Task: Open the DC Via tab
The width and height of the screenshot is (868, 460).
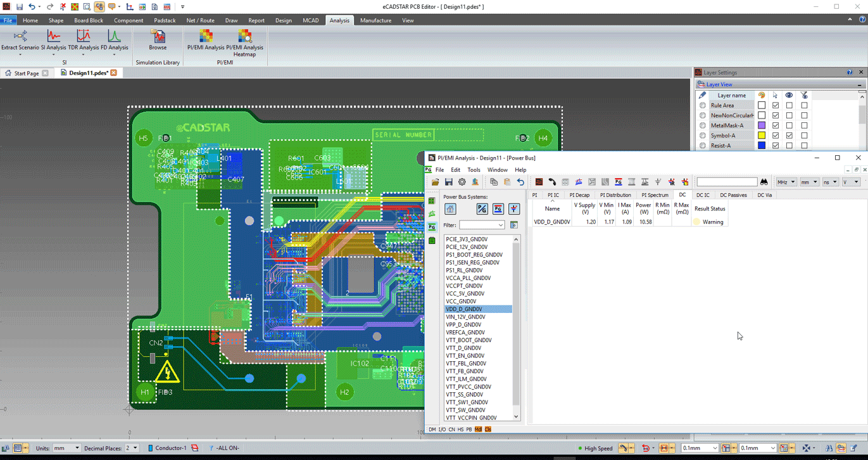Action: 764,195
